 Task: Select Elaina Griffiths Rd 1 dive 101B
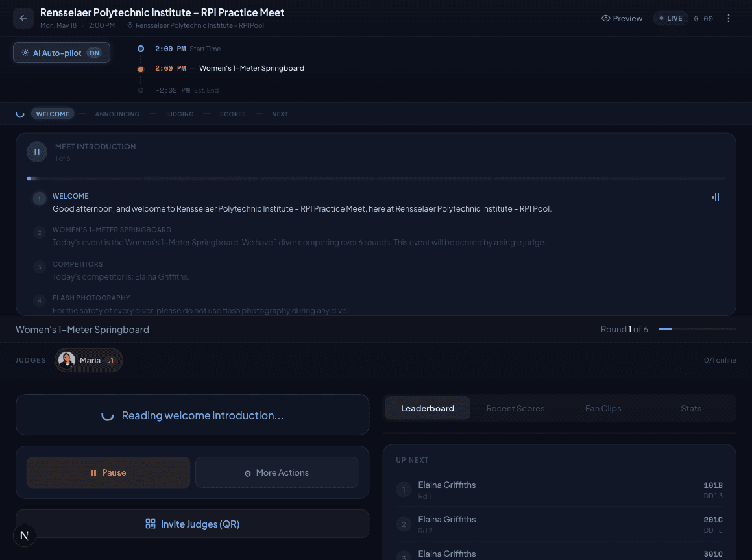point(559,490)
